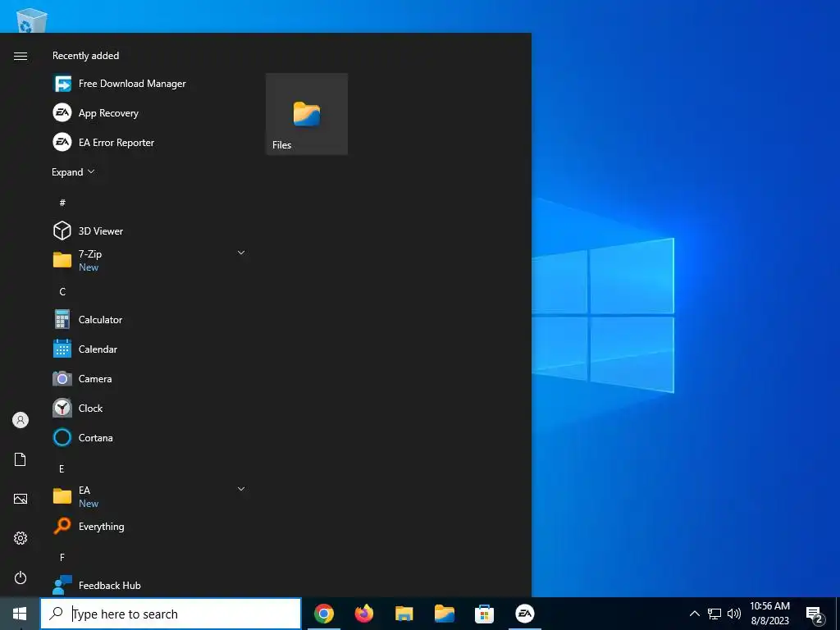Open File Explorer from the taskbar

pos(404,614)
